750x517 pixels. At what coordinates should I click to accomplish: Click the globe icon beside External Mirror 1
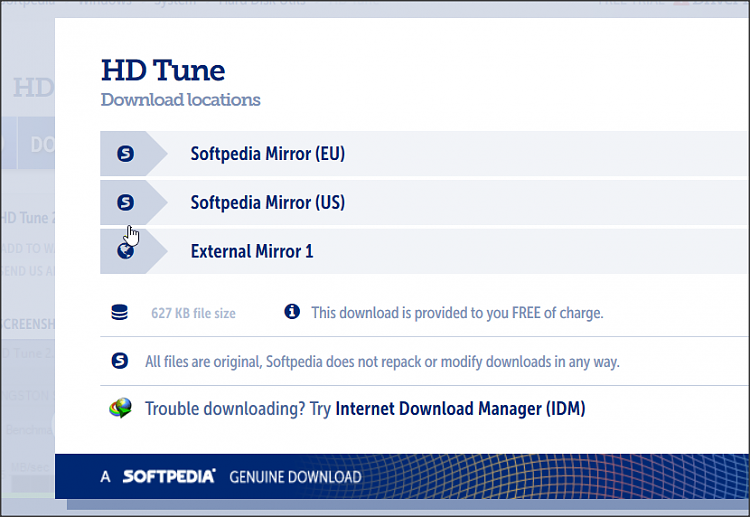tap(125, 251)
